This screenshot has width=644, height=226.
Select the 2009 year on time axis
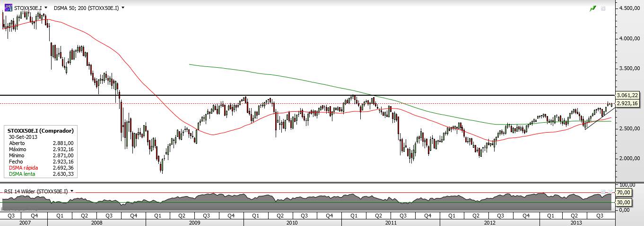point(194,222)
